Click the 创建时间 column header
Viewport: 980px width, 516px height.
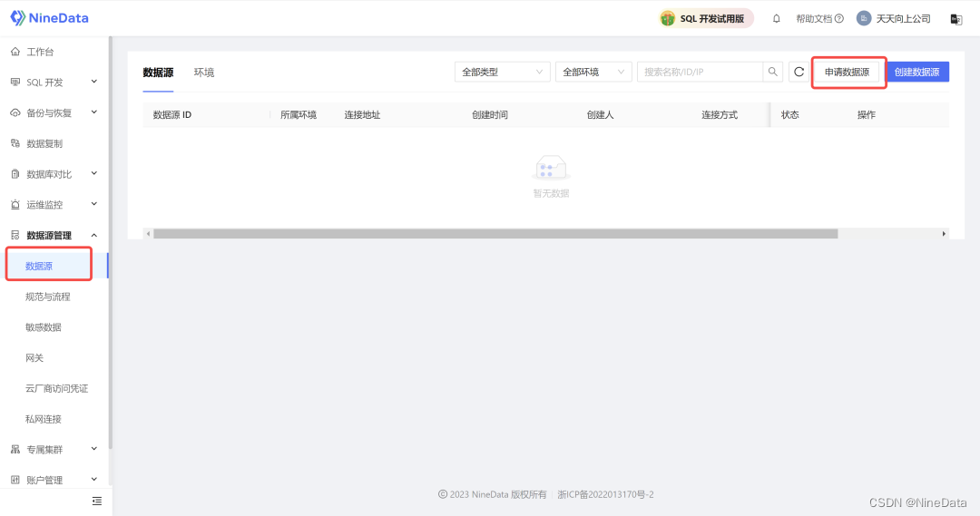pyautogui.click(x=490, y=115)
